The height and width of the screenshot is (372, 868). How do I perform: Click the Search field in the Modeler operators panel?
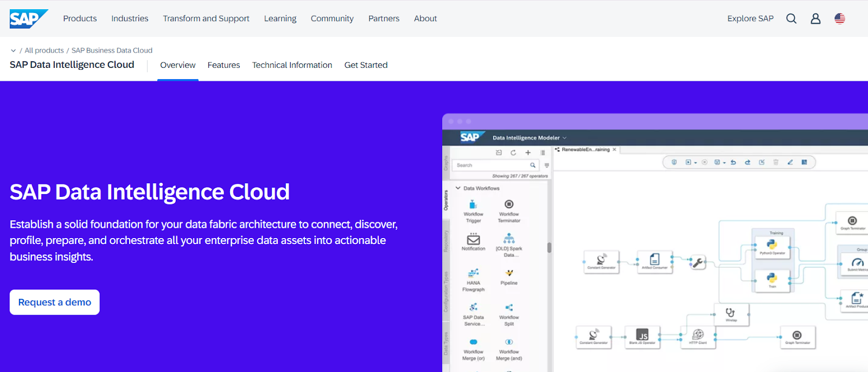click(x=495, y=165)
